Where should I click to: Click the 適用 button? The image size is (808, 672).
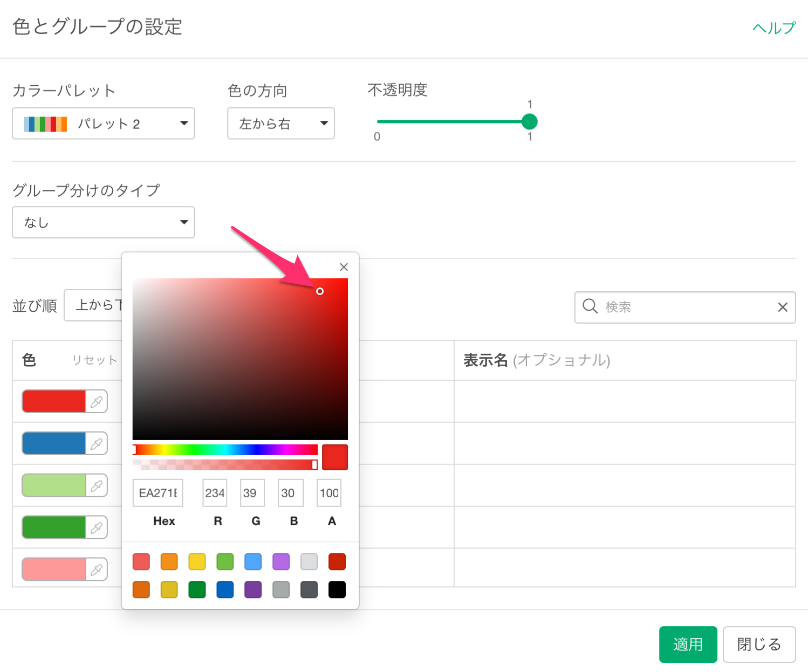688,644
